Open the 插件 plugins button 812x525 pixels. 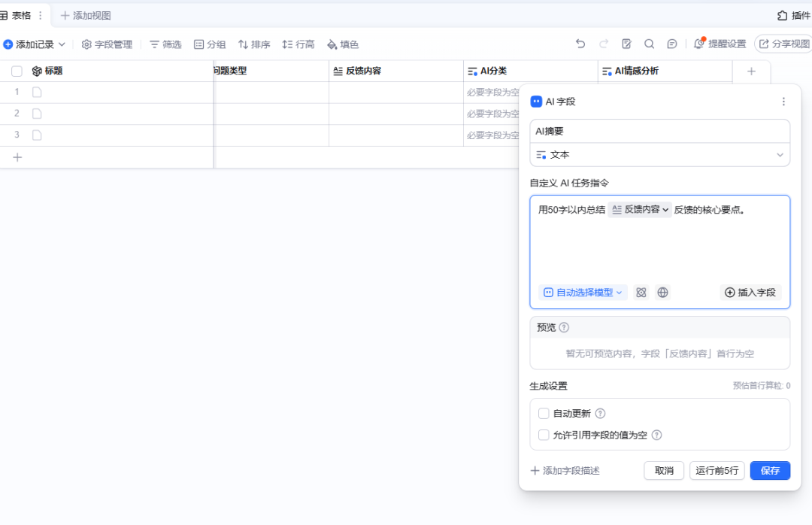[x=793, y=16]
